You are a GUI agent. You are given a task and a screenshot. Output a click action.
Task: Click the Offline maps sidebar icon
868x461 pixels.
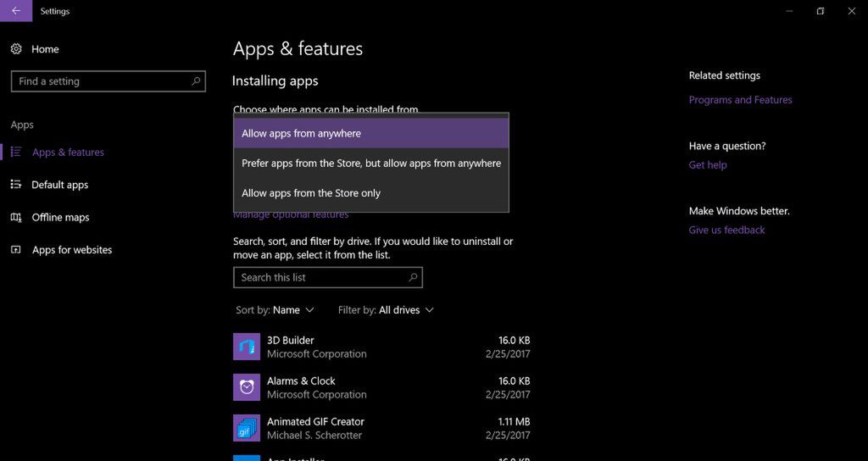[x=16, y=217]
